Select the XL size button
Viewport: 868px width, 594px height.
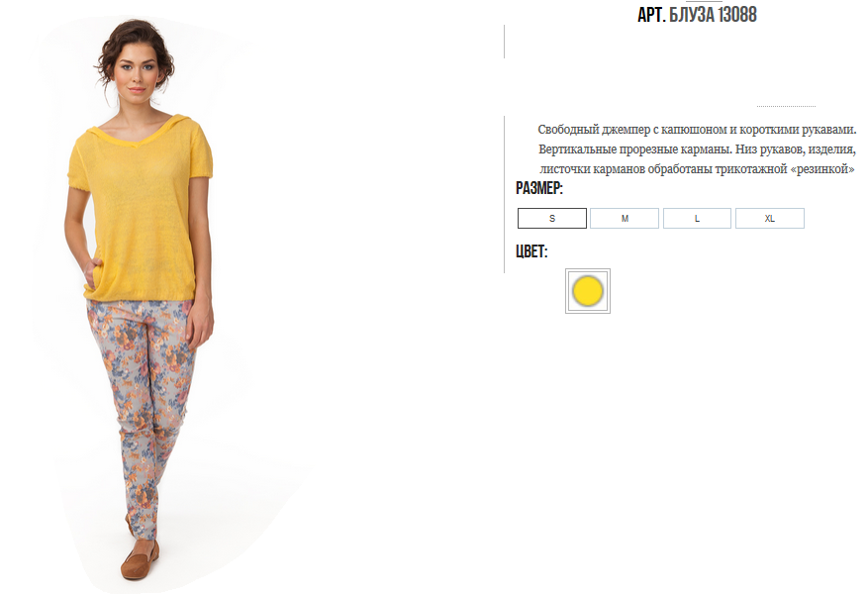click(x=769, y=218)
